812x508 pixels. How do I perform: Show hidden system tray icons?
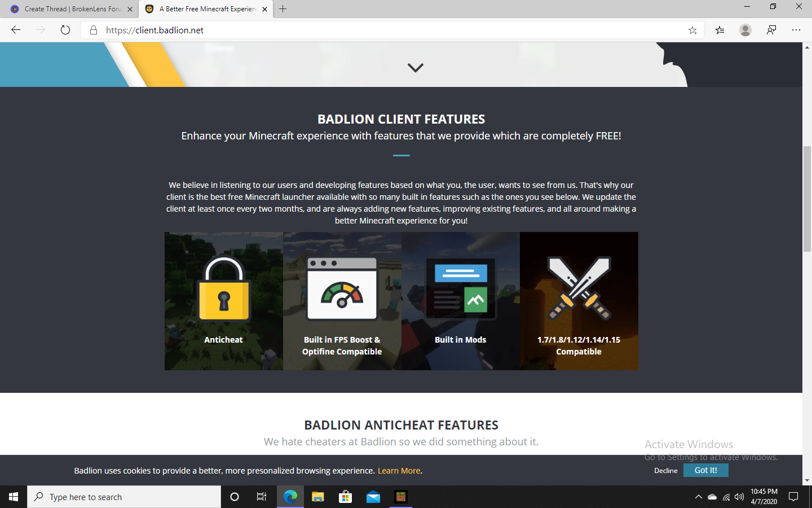point(698,497)
